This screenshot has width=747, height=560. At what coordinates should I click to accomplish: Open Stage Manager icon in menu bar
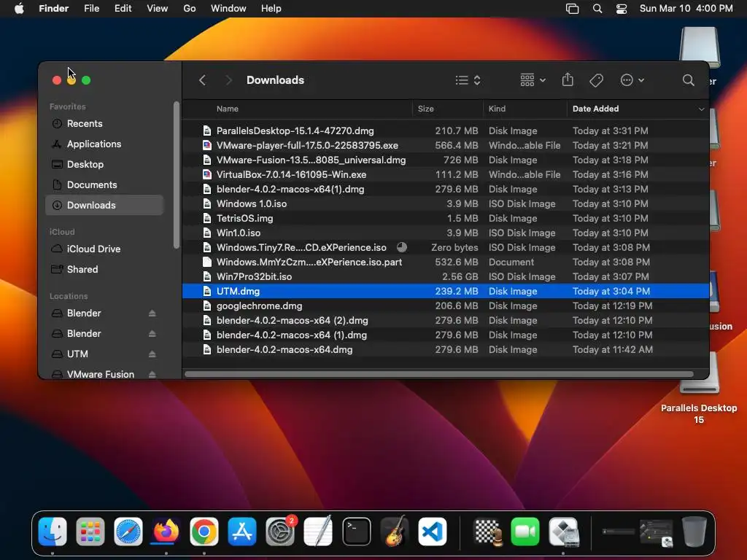pyautogui.click(x=572, y=9)
